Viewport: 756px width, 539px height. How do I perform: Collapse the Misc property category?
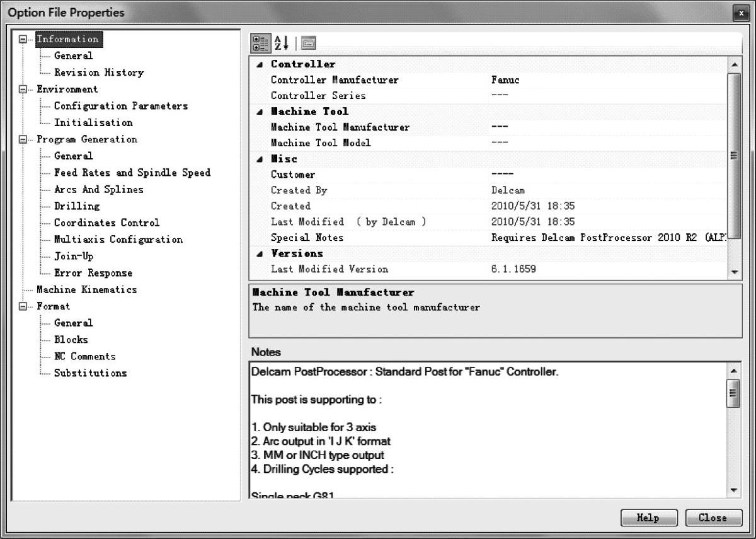click(260, 159)
